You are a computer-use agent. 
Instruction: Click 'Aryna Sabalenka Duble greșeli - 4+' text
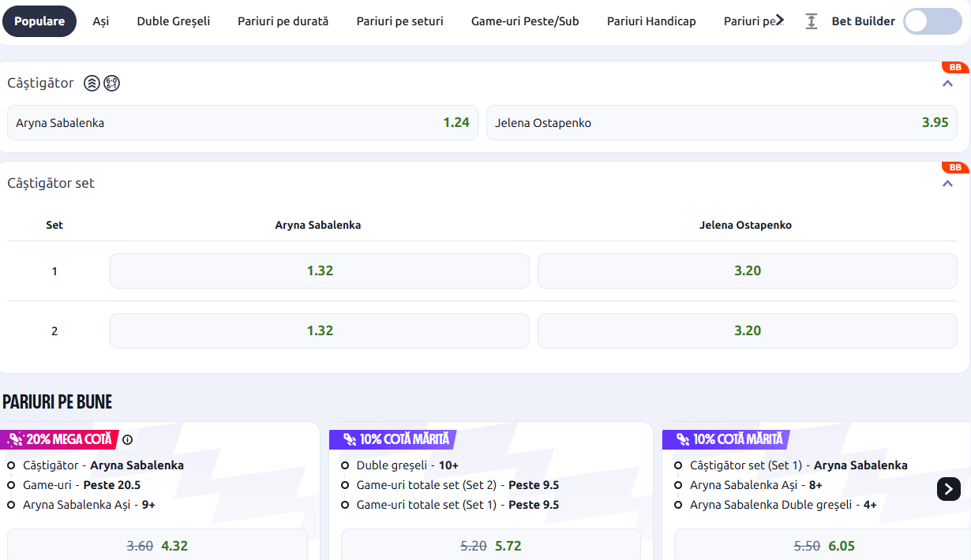coord(783,505)
